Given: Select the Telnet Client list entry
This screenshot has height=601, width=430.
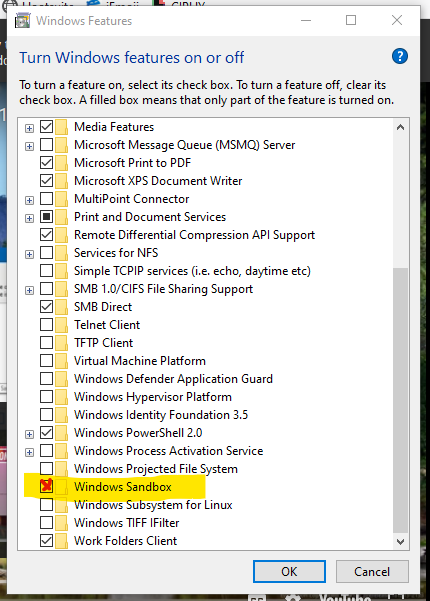Looking at the screenshot, I should click(107, 325).
